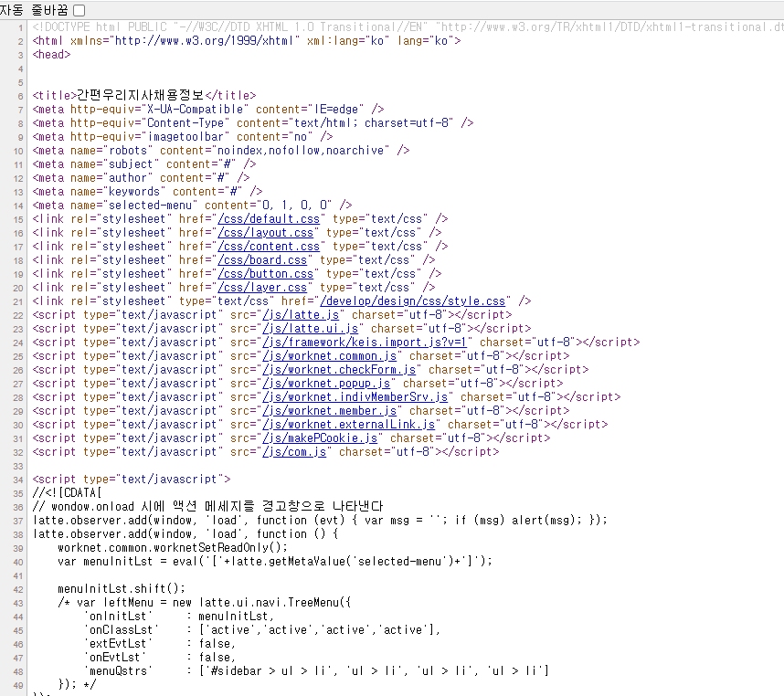Click the script type opening tag on line 34

coord(132,480)
